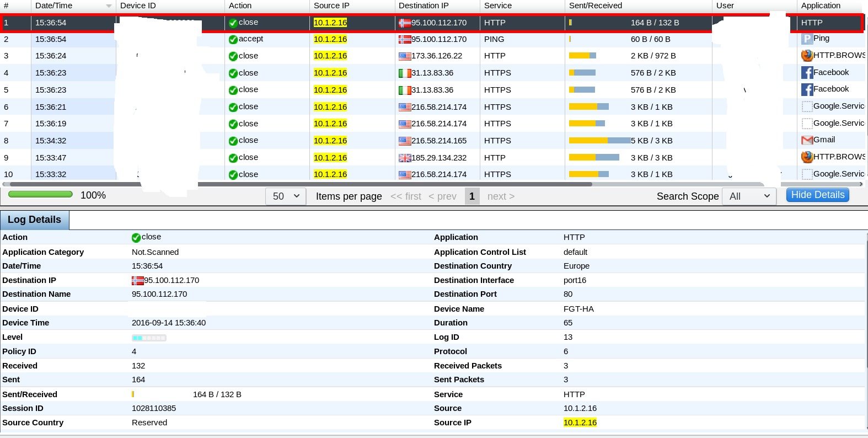Click the Hide Details button
Screen dimensions: 868x438
point(817,195)
